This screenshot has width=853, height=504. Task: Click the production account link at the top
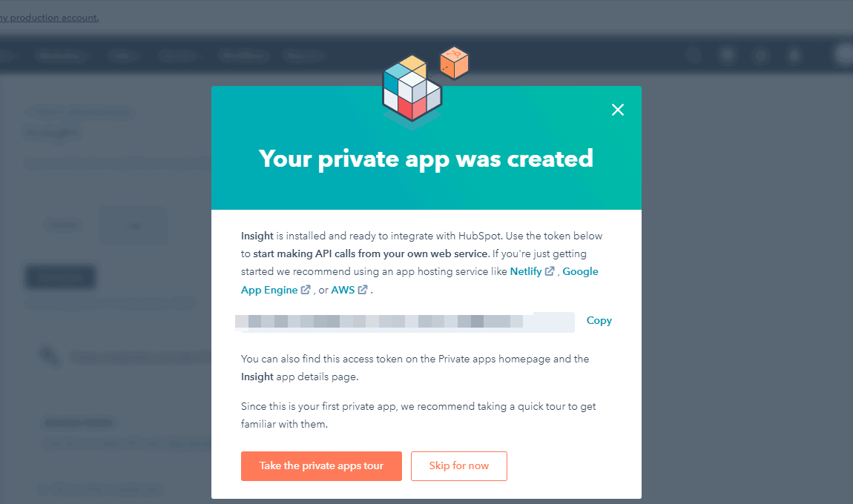49,17
